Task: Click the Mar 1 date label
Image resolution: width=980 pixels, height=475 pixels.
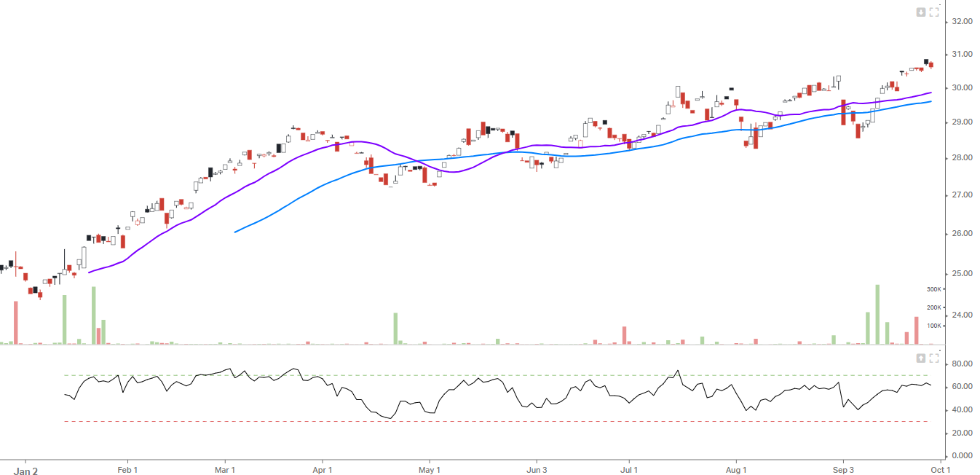Action: click(225, 471)
